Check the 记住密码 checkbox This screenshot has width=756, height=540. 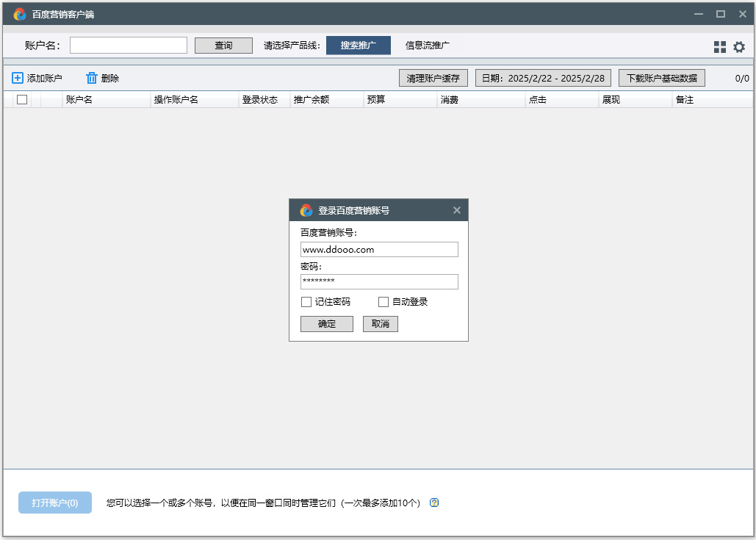tap(306, 301)
